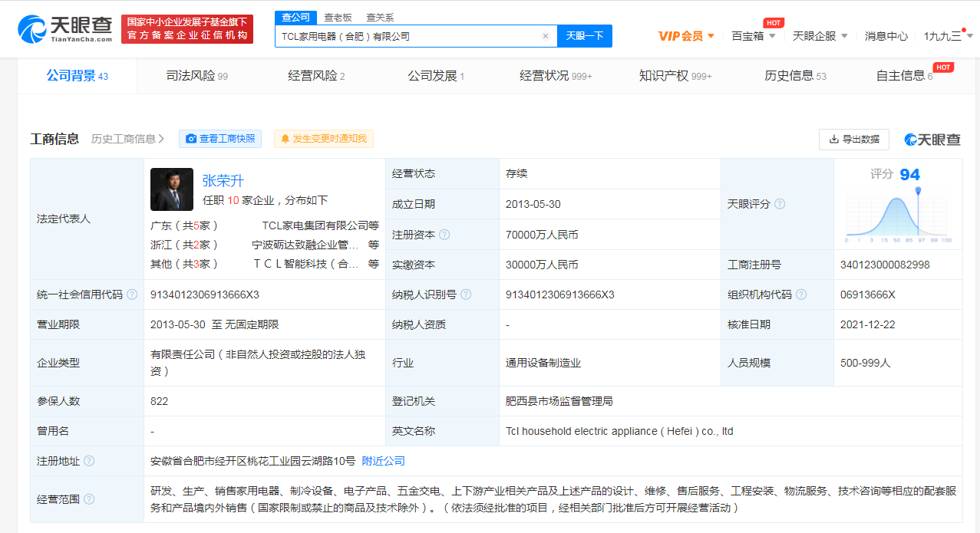
Task: Open 消息中心
Action: [x=886, y=36]
